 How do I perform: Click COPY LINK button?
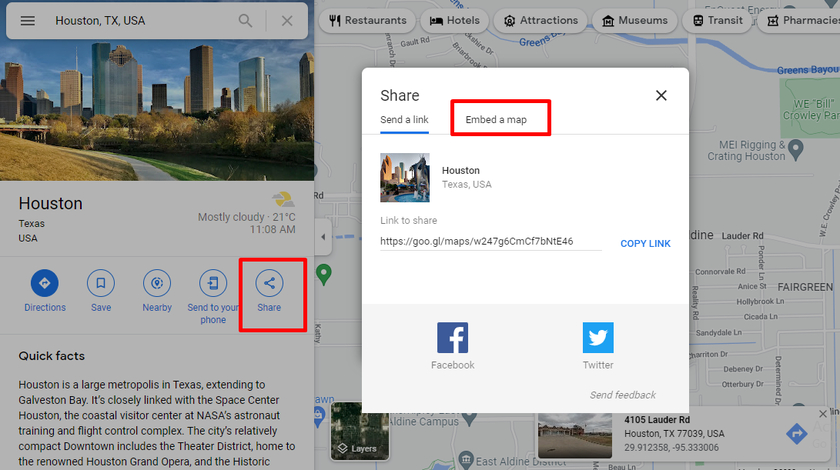645,243
